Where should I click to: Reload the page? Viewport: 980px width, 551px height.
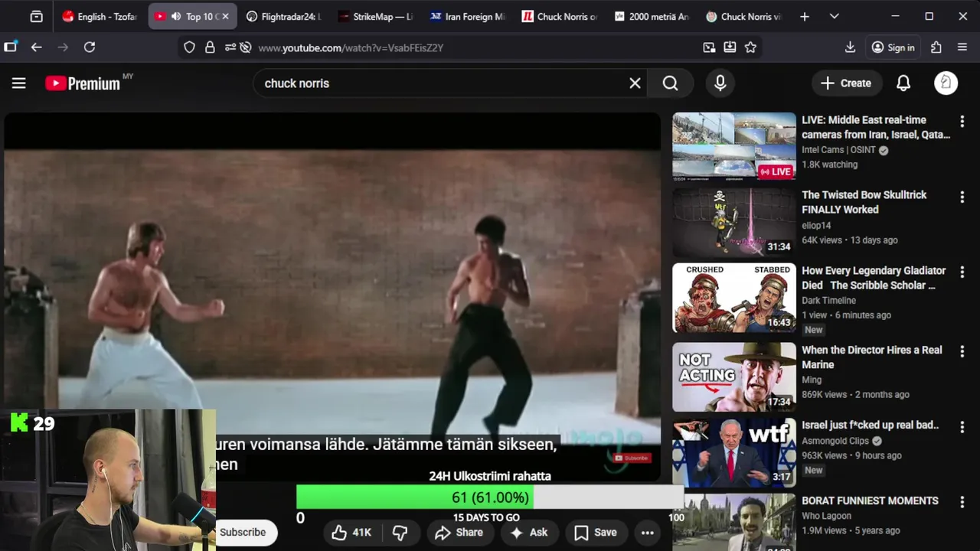pyautogui.click(x=90, y=47)
